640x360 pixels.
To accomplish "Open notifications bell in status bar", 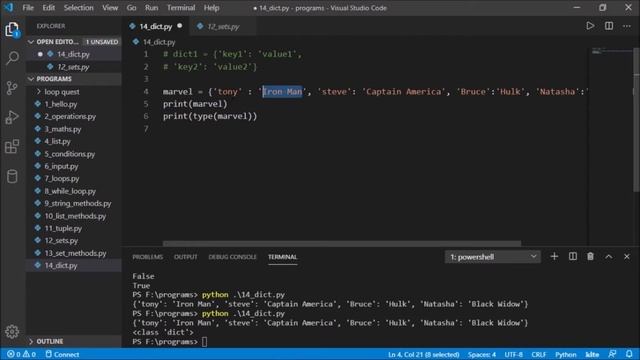I will [x=629, y=354].
